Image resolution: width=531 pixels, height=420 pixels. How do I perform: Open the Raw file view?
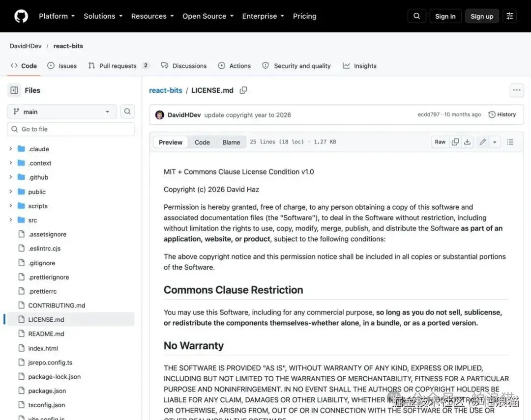click(440, 142)
